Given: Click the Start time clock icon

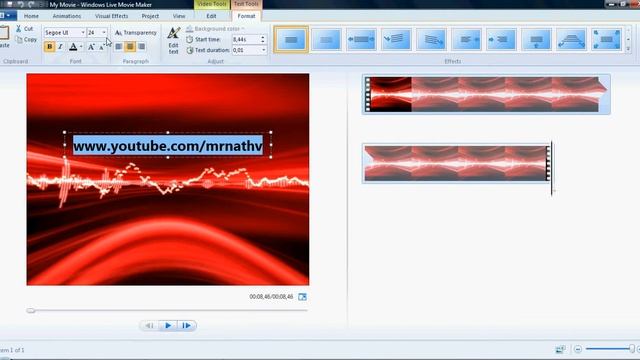Looking at the screenshot, I should pos(189,39).
